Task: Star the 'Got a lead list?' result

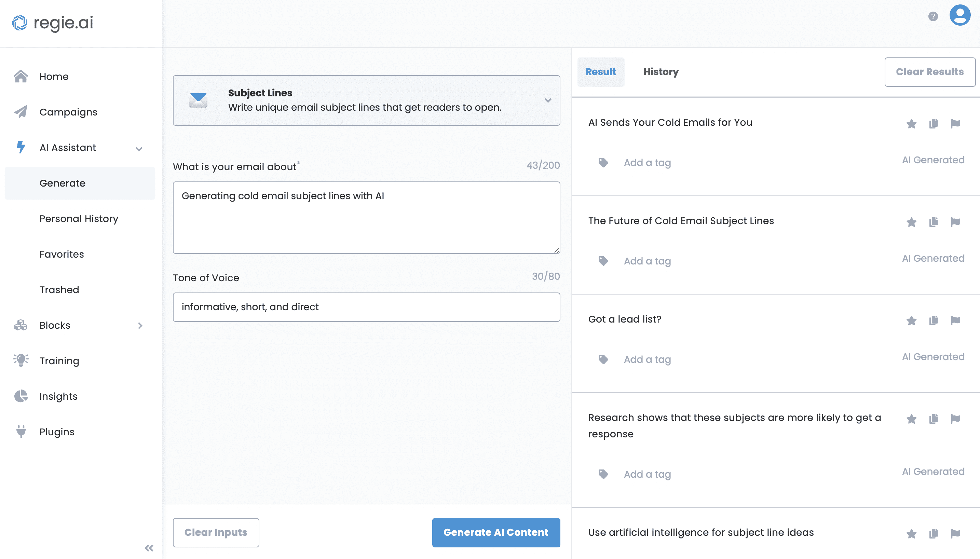Action: point(911,321)
